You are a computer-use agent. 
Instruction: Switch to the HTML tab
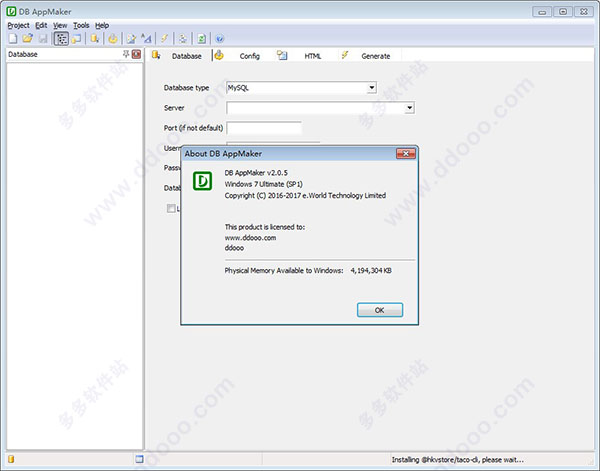313,56
